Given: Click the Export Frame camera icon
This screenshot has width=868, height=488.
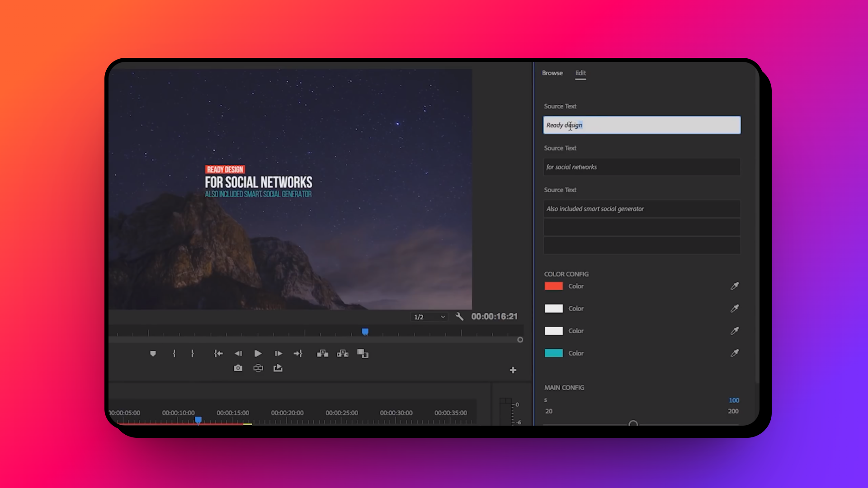Looking at the screenshot, I should [x=238, y=368].
